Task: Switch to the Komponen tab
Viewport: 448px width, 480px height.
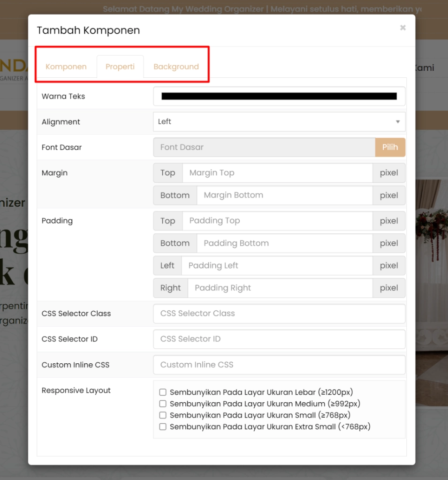Action: 66,67
